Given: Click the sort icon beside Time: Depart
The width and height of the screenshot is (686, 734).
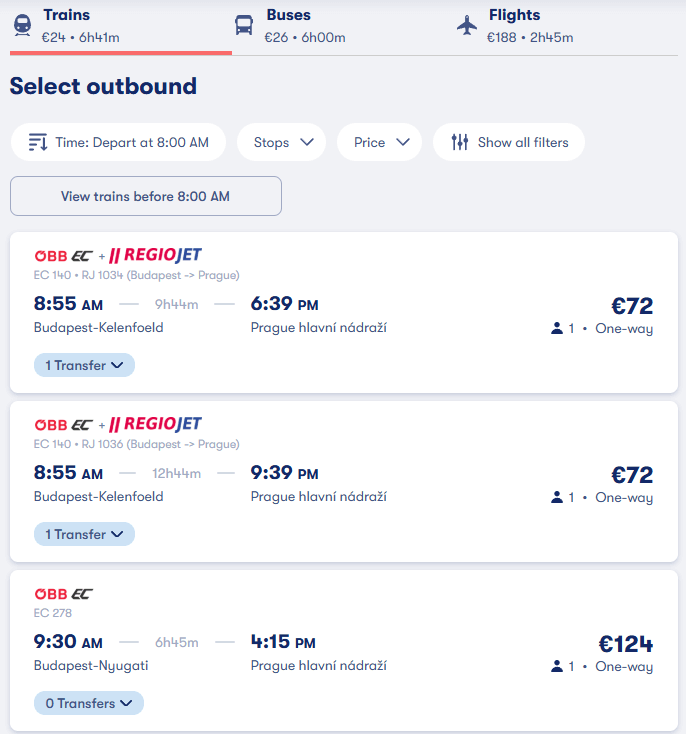Looking at the screenshot, I should pyautogui.click(x=37, y=142).
